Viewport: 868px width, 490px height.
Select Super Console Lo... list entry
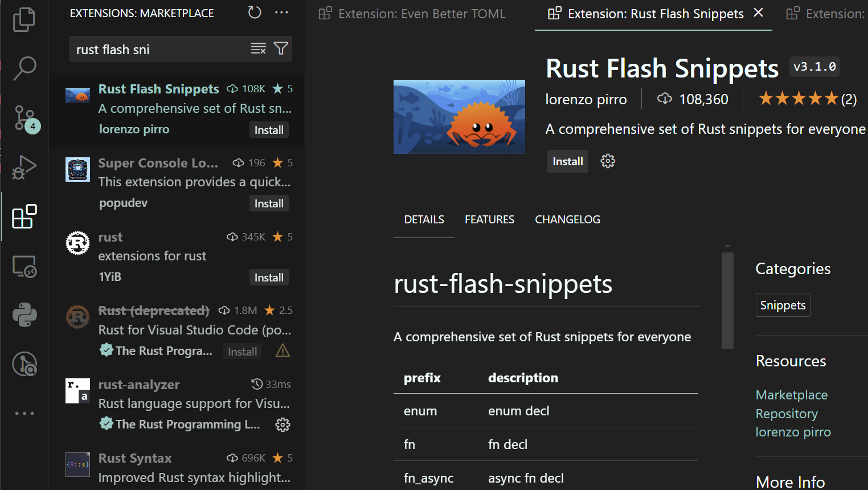(x=177, y=183)
